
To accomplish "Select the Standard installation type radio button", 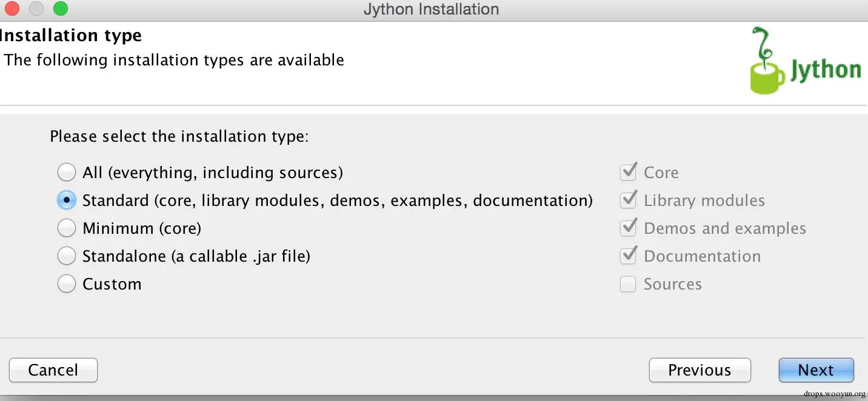I will (x=67, y=200).
